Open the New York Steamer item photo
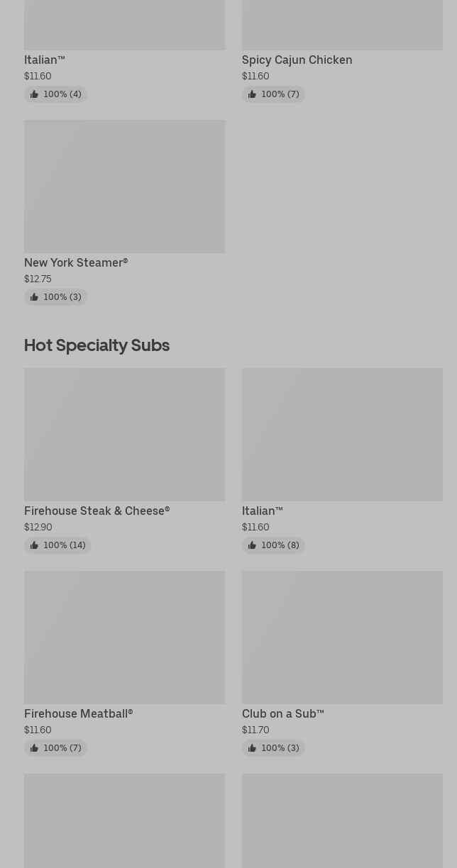The image size is (457, 868). point(124,187)
